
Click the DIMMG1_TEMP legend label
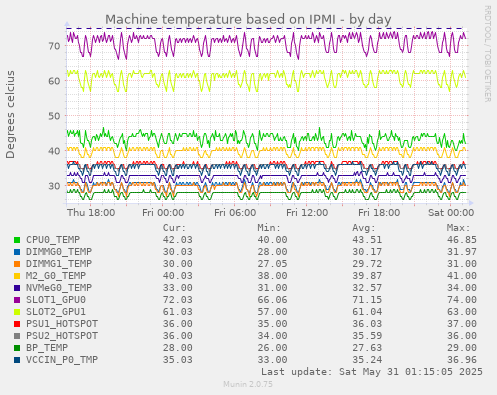(x=59, y=264)
